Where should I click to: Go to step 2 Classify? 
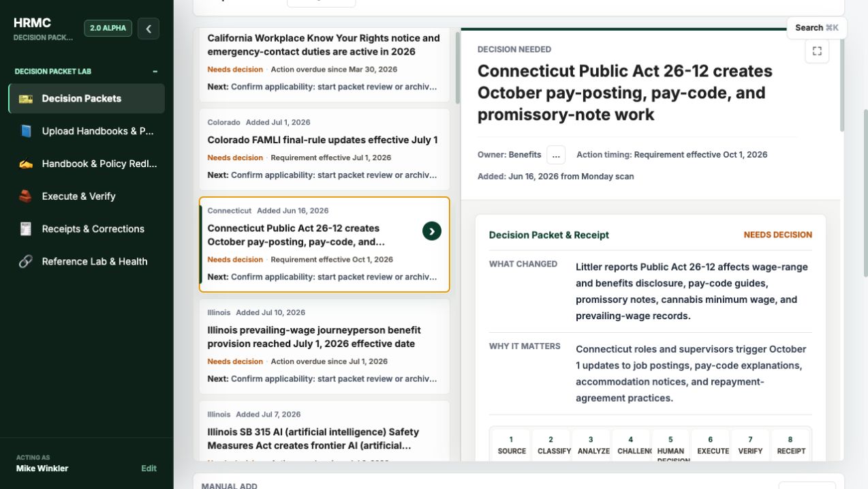pos(551,445)
